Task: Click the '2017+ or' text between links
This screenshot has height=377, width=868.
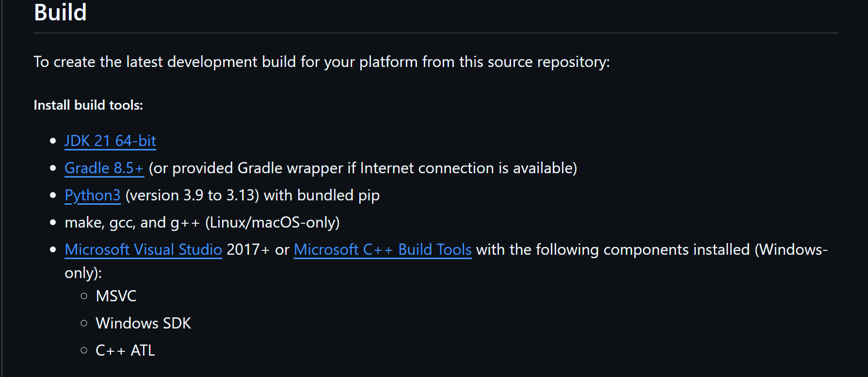Action: pos(258,249)
